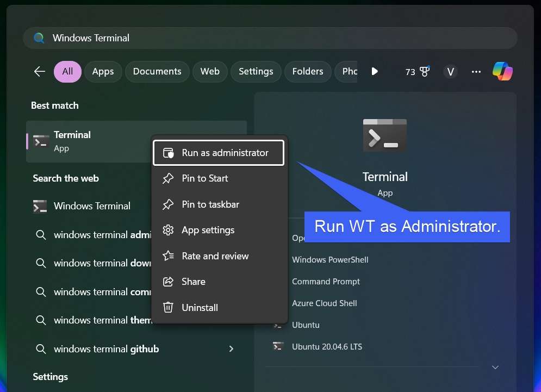Click the star icon beside Rate and review
This screenshot has width=541, height=392.
tap(168, 256)
